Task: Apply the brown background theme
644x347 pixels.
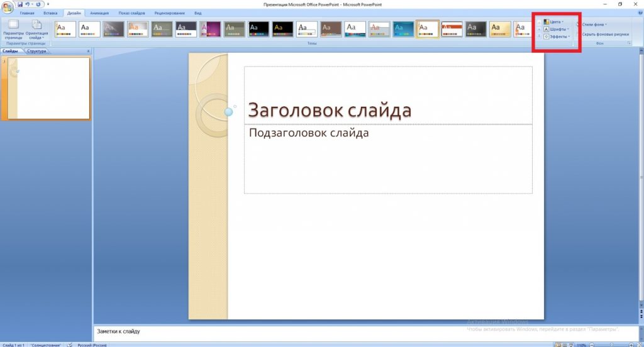Action: tap(331, 29)
